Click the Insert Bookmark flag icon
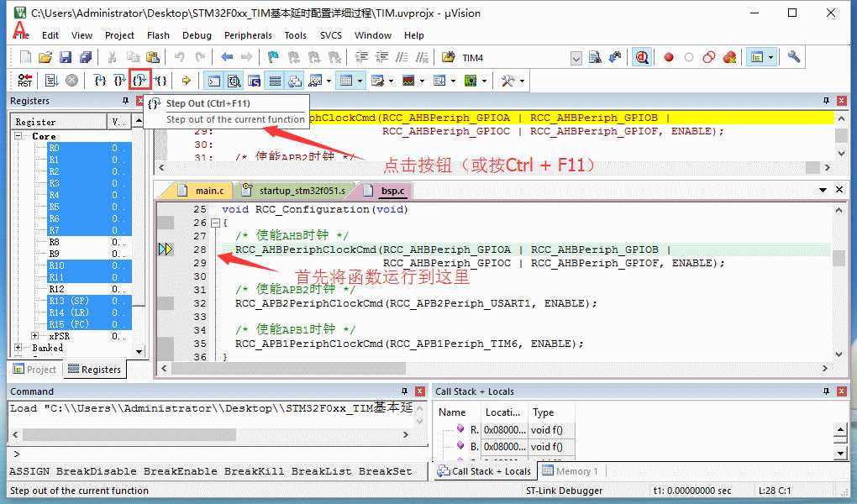The height and width of the screenshot is (504, 857). click(273, 57)
